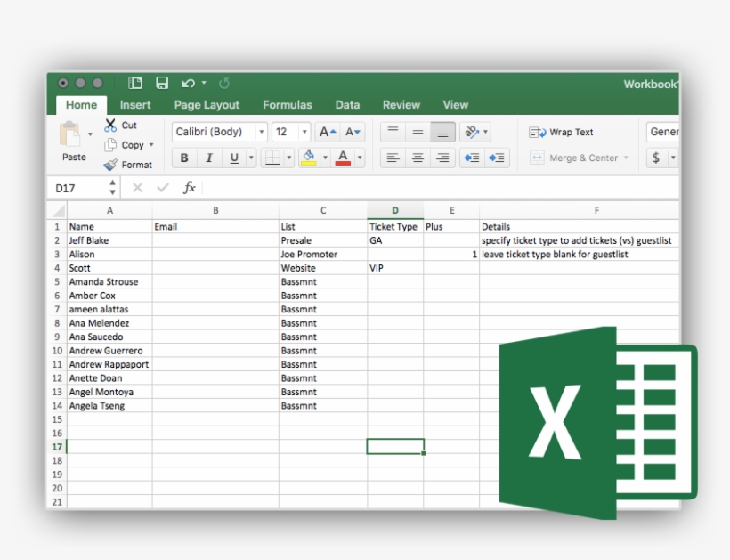Image resolution: width=730 pixels, height=560 pixels.
Task: Apply red font color
Action: click(x=343, y=158)
